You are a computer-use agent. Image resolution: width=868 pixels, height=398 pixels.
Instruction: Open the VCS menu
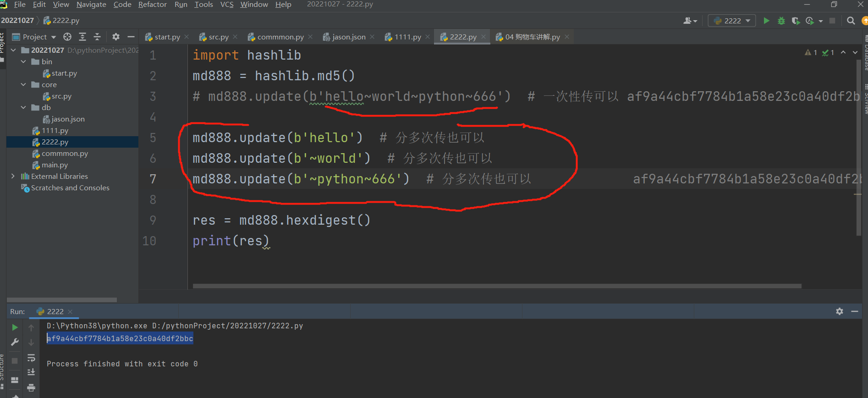[x=227, y=5]
